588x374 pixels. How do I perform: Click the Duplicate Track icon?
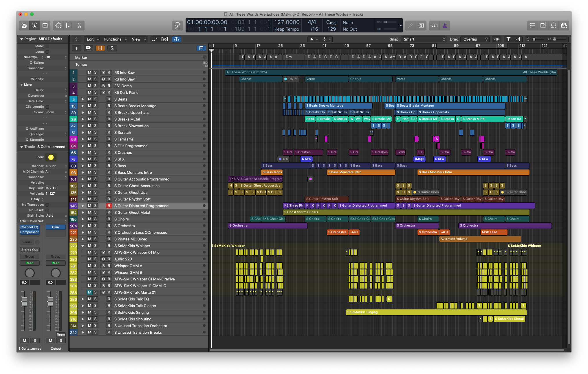(88, 48)
